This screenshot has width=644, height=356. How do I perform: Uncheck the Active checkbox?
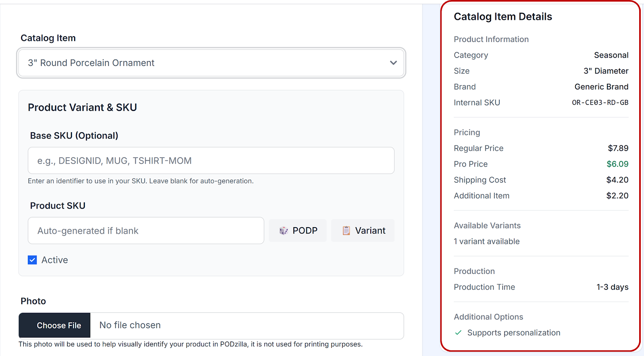click(x=33, y=260)
